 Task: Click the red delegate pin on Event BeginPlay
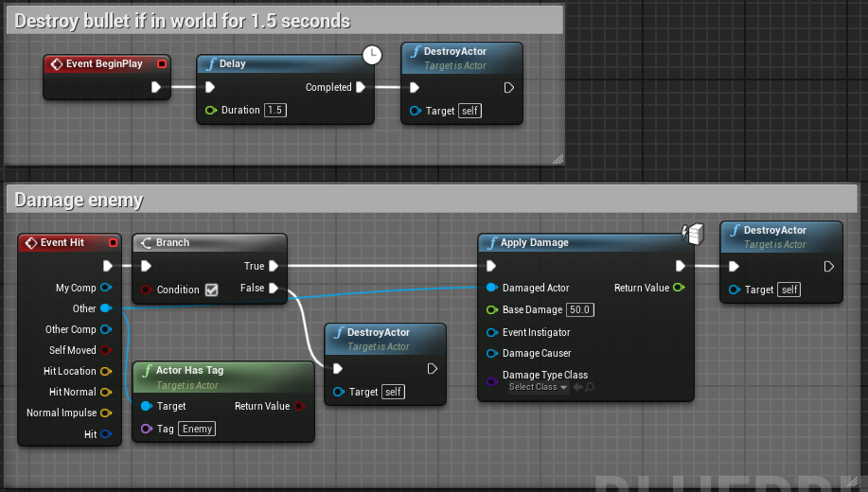[162, 64]
